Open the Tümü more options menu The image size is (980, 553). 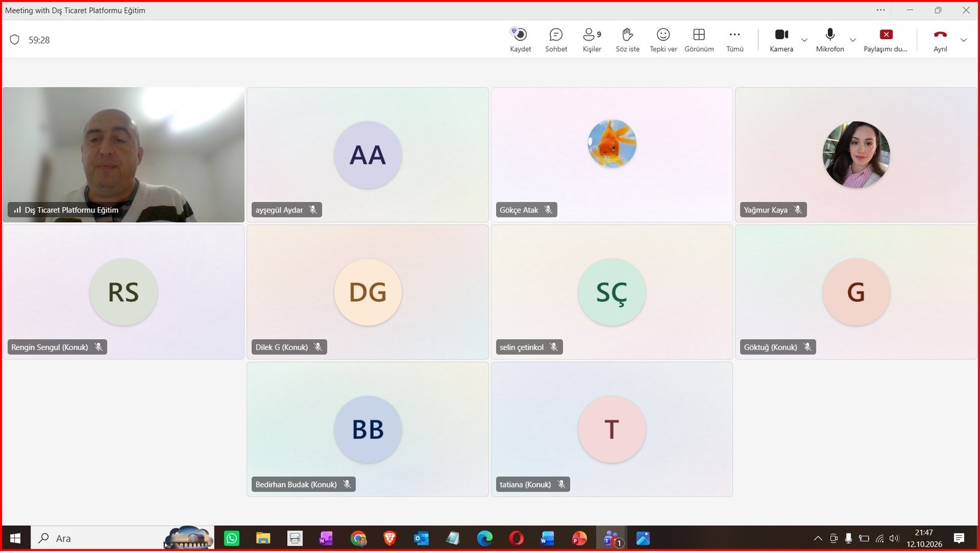[x=734, y=40]
